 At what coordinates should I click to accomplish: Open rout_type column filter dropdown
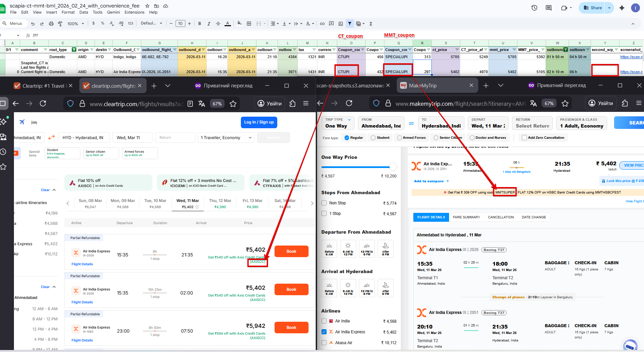point(74,50)
